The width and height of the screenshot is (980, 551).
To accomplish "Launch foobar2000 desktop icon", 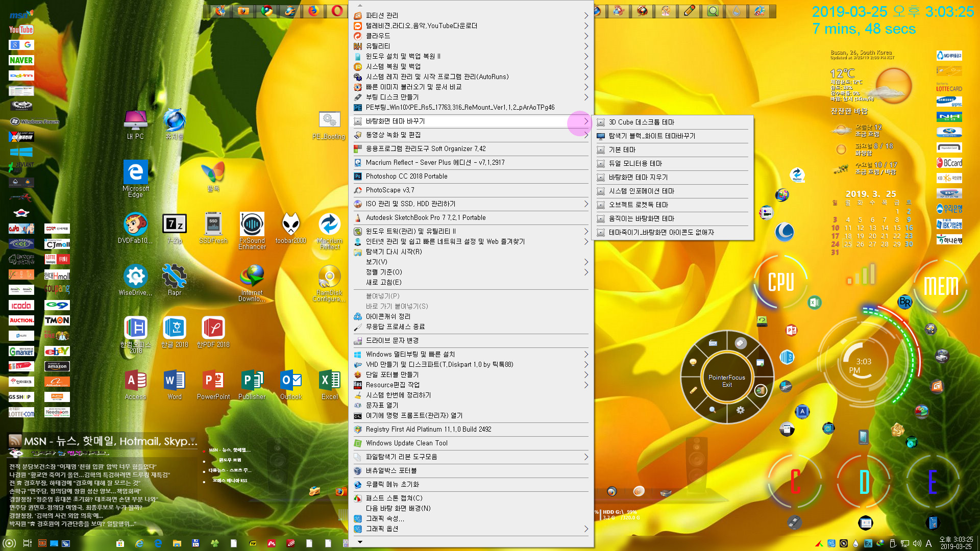I will pyautogui.click(x=291, y=228).
